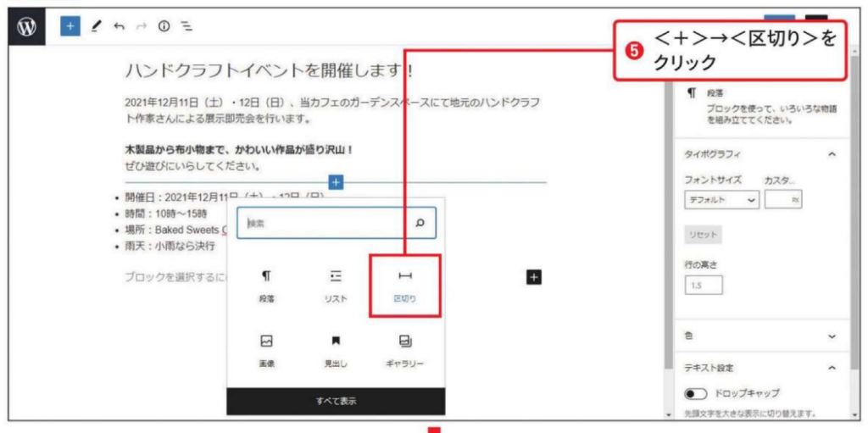Toggle the ドロップキャップ switch
The width and height of the screenshot is (868, 433).
pyautogui.click(x=696, y=394)
